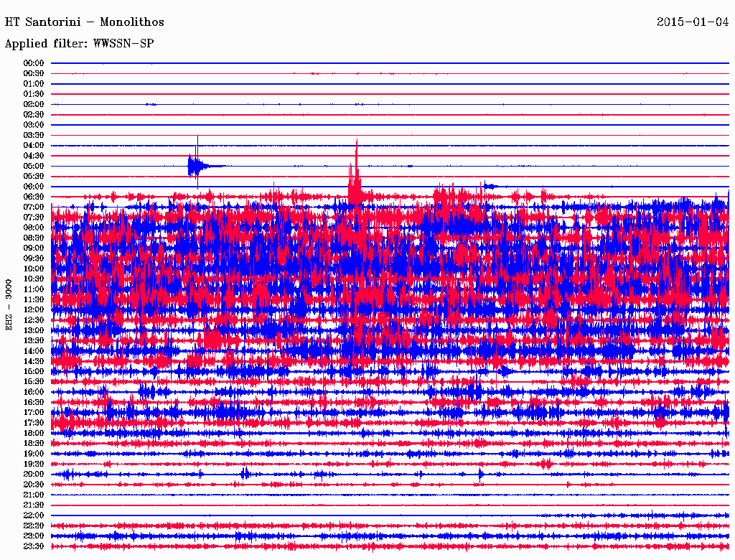Click the 23:30 time label
The height and width of the screenshot is (560, 735).
pyautogui.click(x=33, y=546)
